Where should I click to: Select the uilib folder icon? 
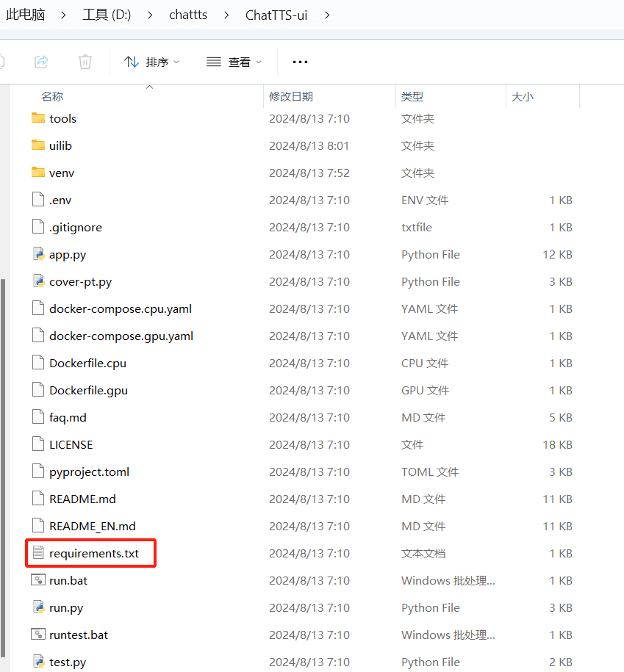point(38,145)
